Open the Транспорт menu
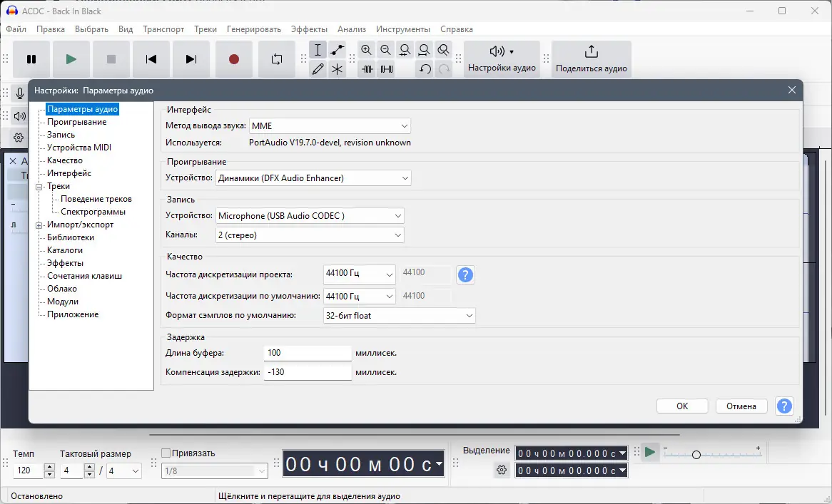Viewport: 832px width, 504px height. tap(163, 29)
